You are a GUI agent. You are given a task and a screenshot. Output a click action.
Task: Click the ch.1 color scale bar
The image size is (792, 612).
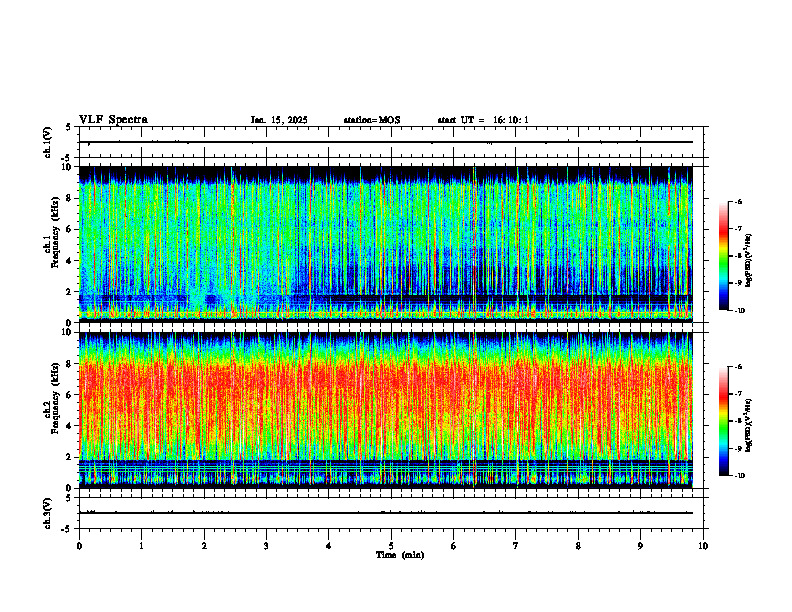tap(723, 256)
